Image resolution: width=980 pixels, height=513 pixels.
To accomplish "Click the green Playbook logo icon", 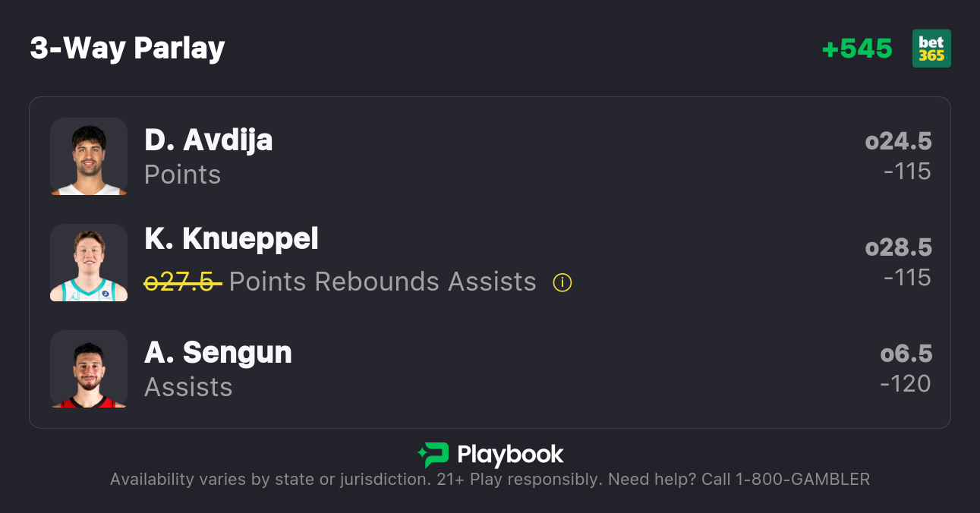I will 433,455.
